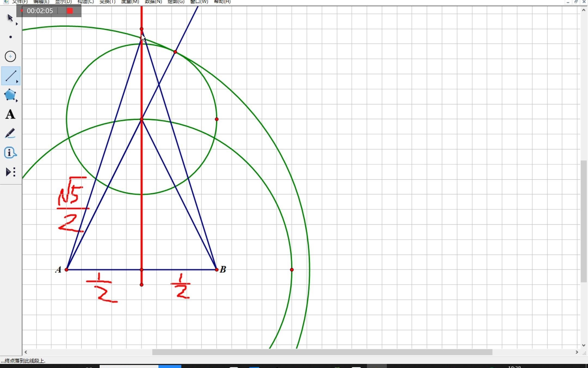Select intersection point on upper right arc
588x368 pixels.
[175, 52]
